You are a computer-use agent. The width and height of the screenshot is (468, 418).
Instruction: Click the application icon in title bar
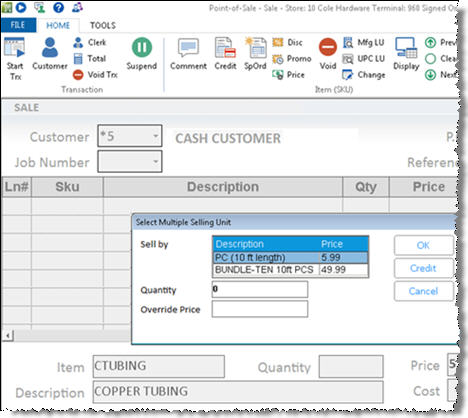click(6, 7)
